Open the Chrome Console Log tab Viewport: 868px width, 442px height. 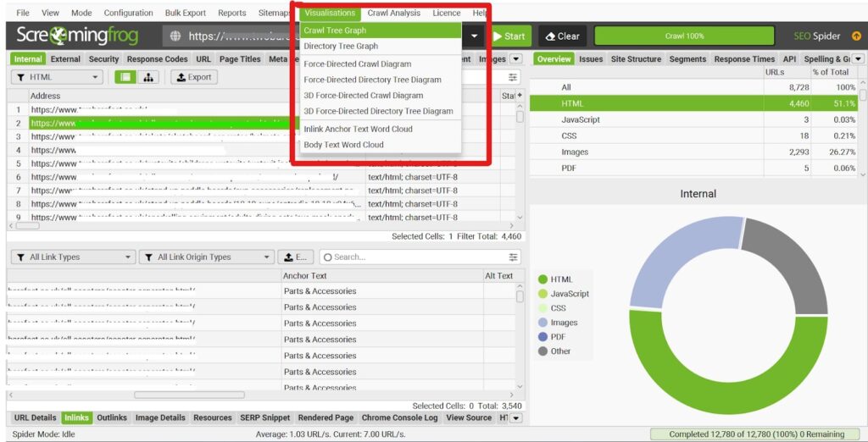pyautogui.click(x=400, y=418)
